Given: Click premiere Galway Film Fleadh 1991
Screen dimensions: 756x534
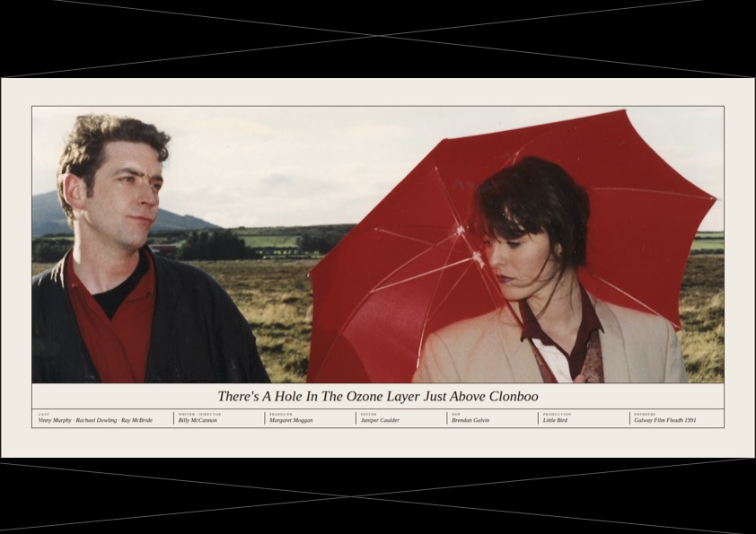Looking at the screenshot, I should click(664, 420).
